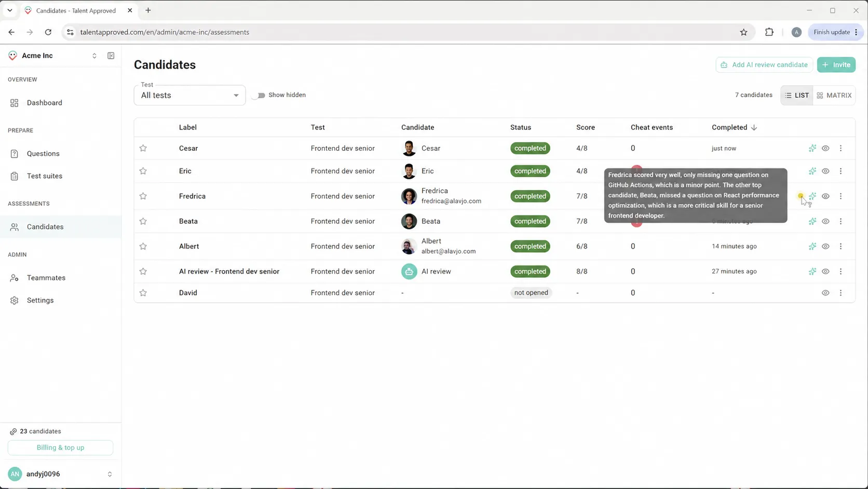Click Fredrica's profile avatar

pyautogui.click(x=409, y=196)
